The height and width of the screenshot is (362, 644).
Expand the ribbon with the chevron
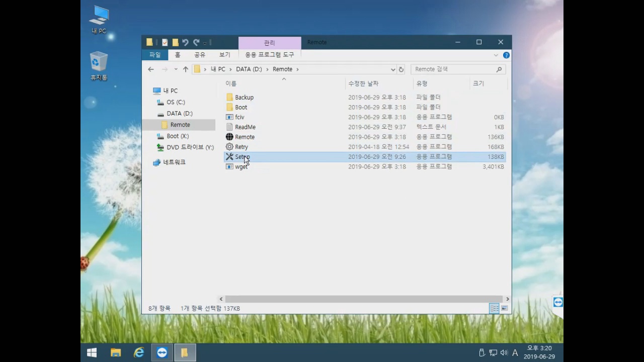click(496, 55)
